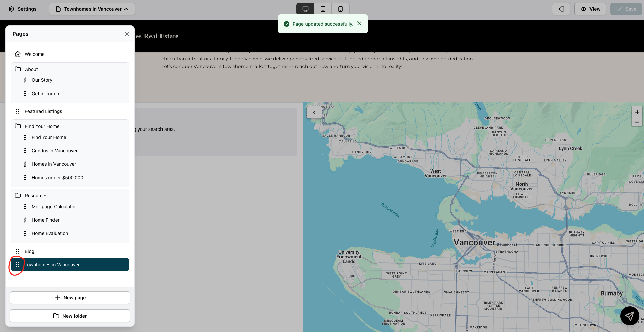Click the Vancouver city label on map
This screenshot has height=332, width=644.
(474, 242)
